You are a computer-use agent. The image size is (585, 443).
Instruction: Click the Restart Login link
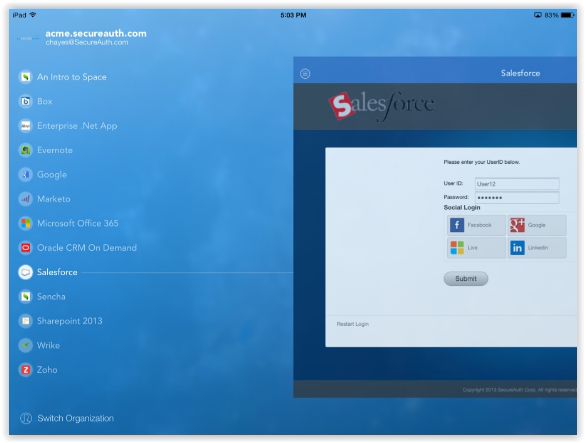click(x=353, y=324)
